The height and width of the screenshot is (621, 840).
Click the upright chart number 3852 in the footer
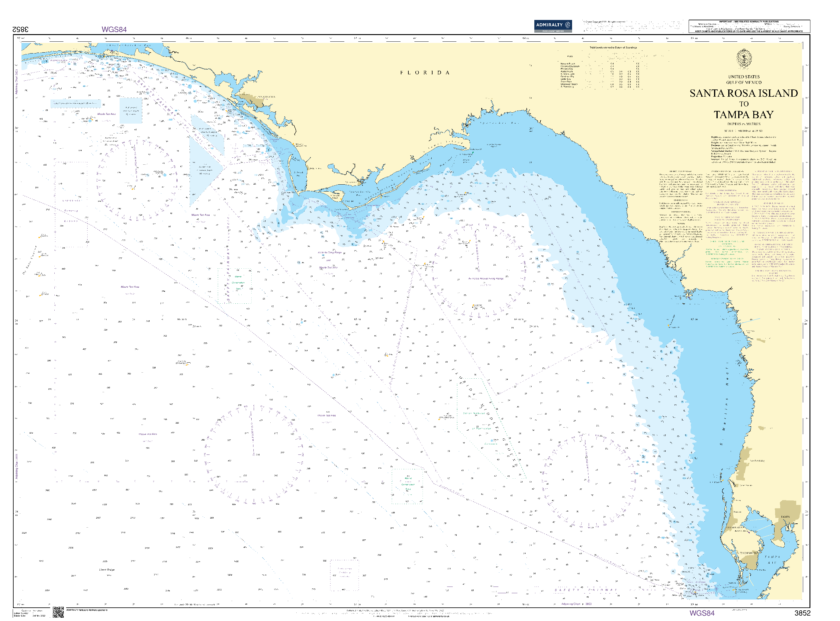(802, 613)
